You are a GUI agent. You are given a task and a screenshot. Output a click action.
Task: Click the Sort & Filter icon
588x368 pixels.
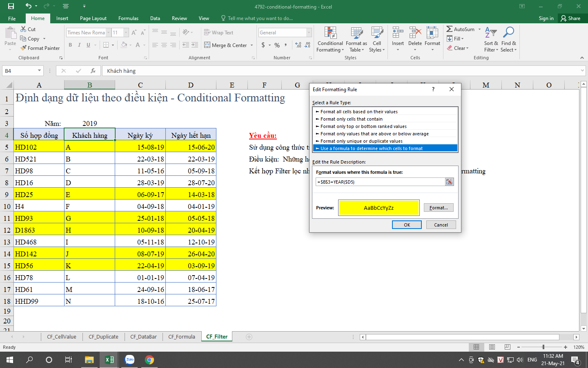(491, 34)
